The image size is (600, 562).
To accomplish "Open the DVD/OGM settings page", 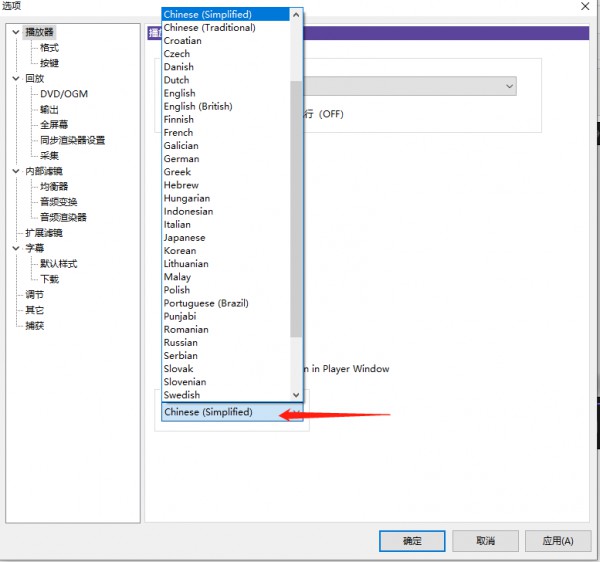I will [x=64, y=94].
